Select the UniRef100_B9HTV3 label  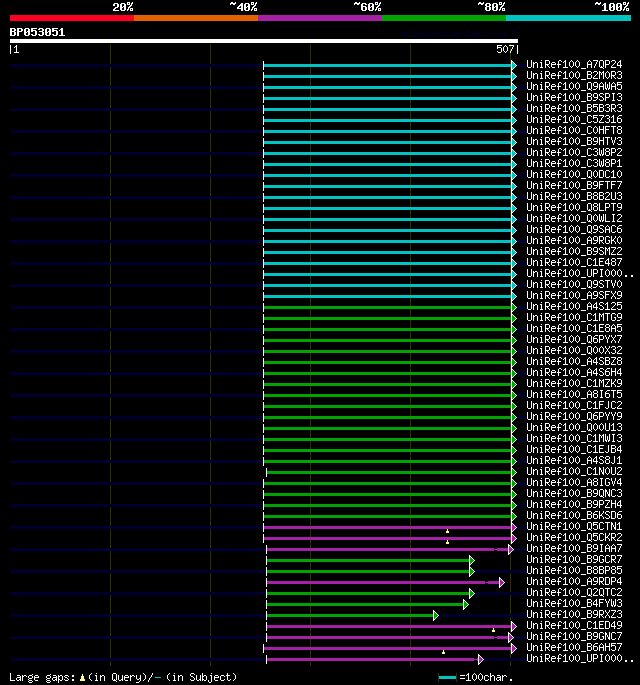(574, 141)
